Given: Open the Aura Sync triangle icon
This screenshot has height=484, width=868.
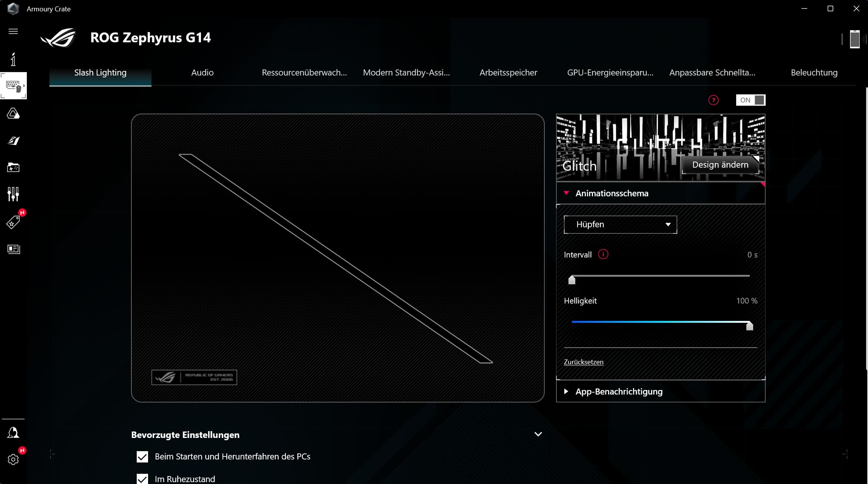Looking at the screenshot, I should [x=13, y=114].
